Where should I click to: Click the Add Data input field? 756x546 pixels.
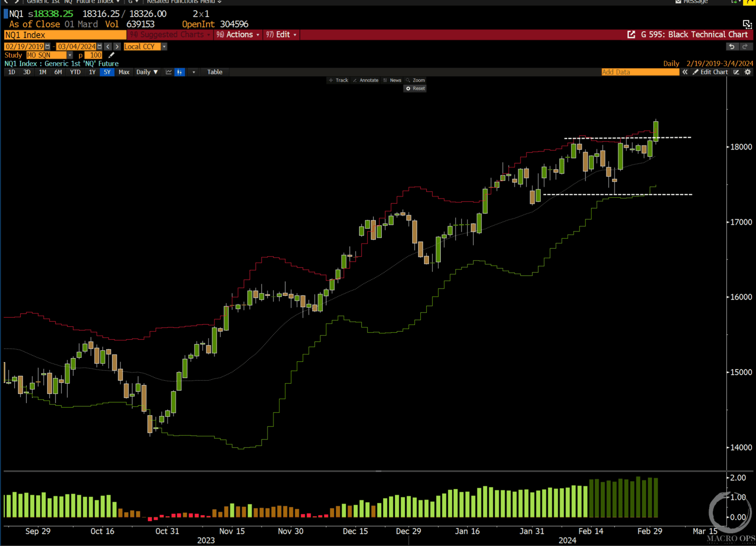(x=640, y=72)
